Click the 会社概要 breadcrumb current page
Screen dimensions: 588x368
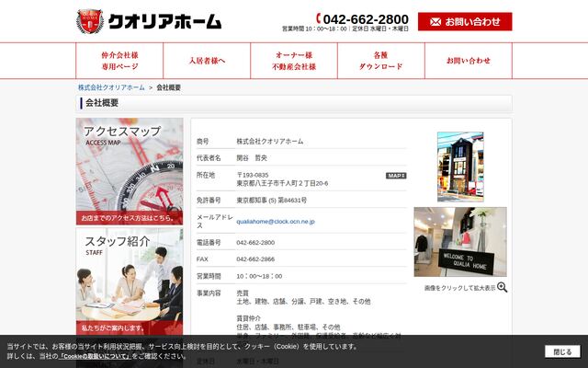[169, 87]
